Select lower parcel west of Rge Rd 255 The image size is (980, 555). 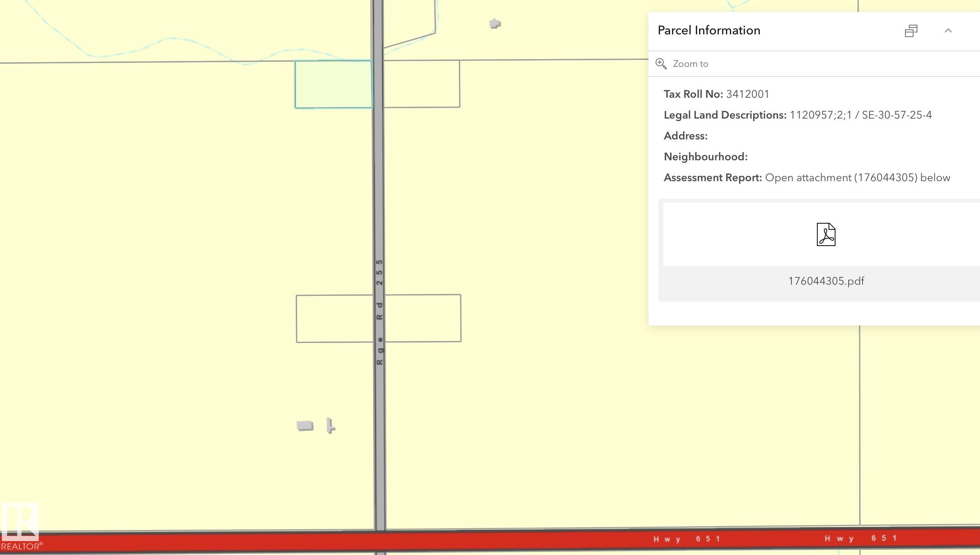click(x=334, y=319)
